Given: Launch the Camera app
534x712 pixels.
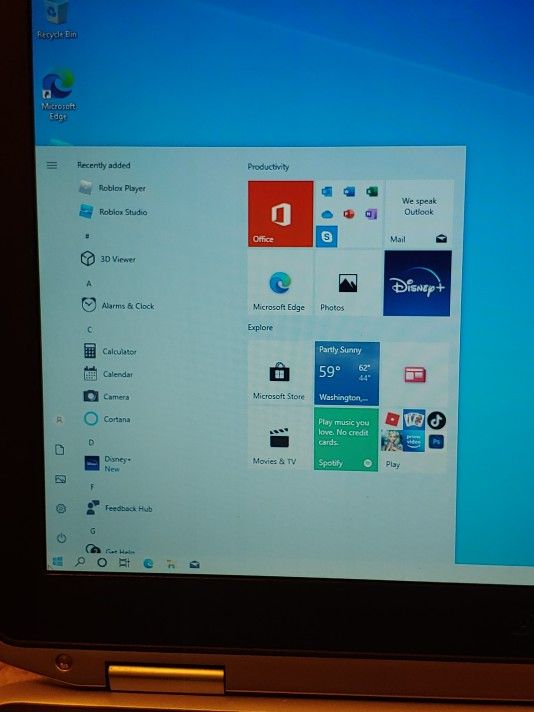Looking at the screenshot, I should click(106, 396).
